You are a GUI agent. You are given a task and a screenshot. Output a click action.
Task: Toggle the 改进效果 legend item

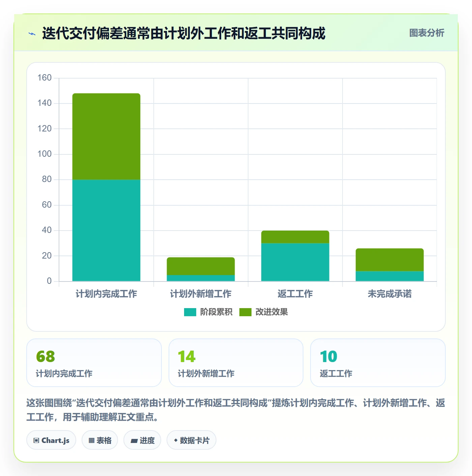(x=264, y=312)
